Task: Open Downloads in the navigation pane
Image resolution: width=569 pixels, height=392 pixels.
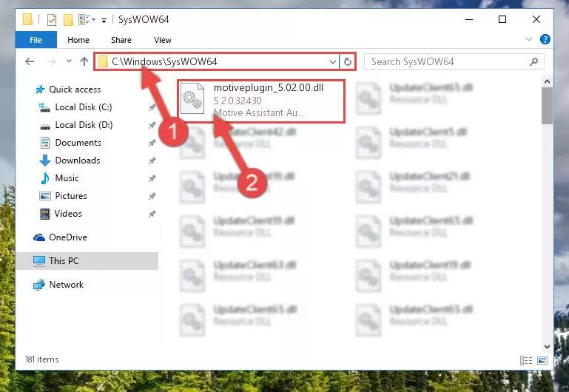Action: coord(77,160)
